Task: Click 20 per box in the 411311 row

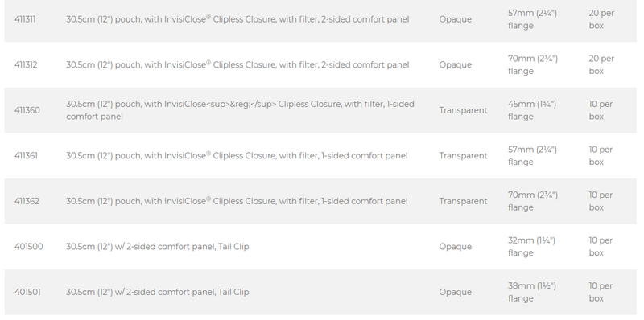Action: click(601, 19)
